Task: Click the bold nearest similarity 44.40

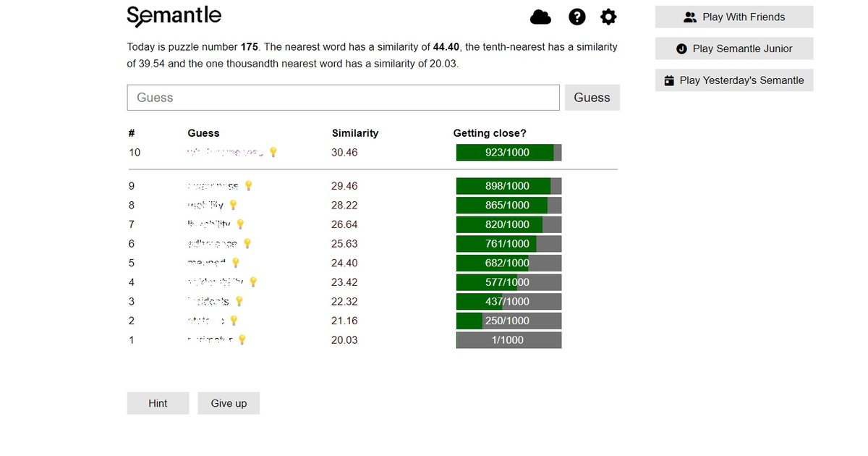Action: click(x=446, y=47)
